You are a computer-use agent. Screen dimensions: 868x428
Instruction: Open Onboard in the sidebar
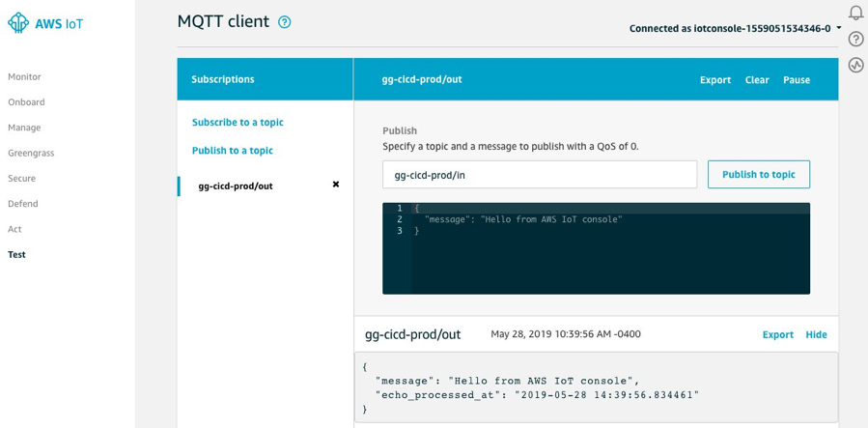coord(27,102)
